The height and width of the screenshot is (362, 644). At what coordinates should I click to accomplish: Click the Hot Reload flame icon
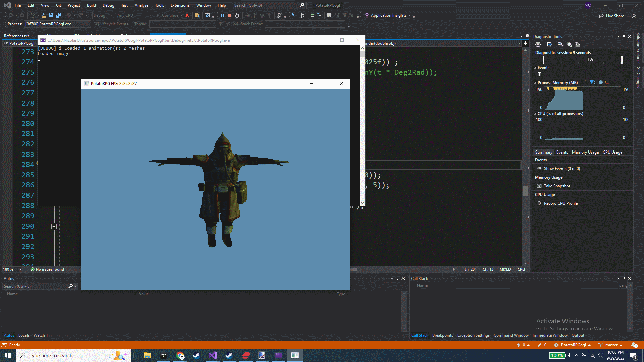(187, 15)
